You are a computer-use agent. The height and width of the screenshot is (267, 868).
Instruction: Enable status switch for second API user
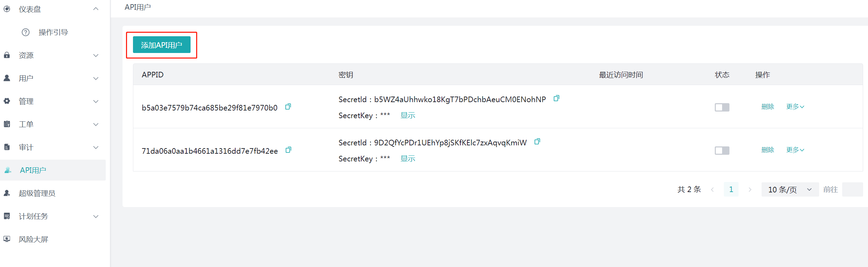point(722,151)
